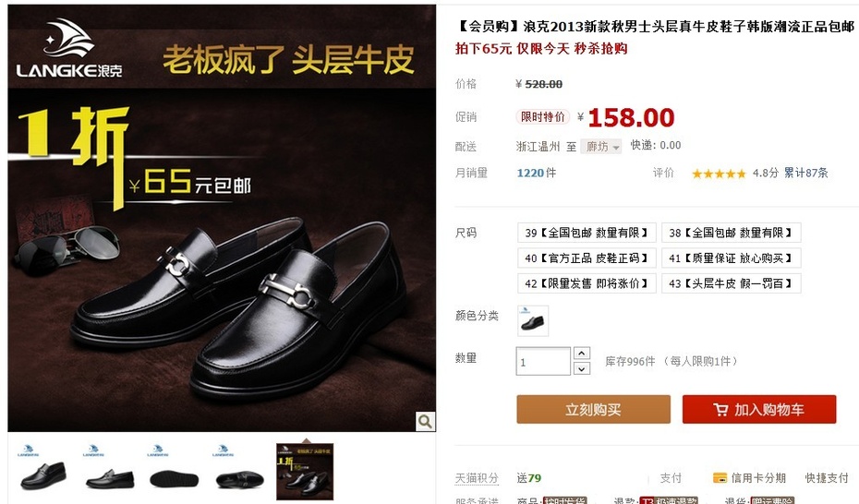This screenshot has width=859, height=504.
Task: Open the 累计87条 reviews link
Action: (805, 173)
